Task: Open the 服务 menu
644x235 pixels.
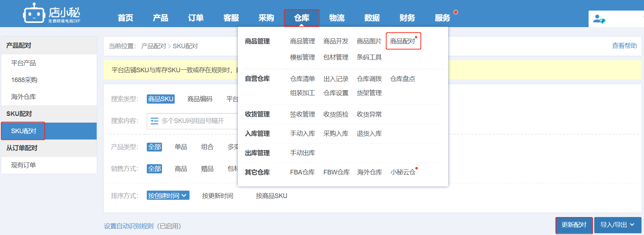Action: point(443,18)
